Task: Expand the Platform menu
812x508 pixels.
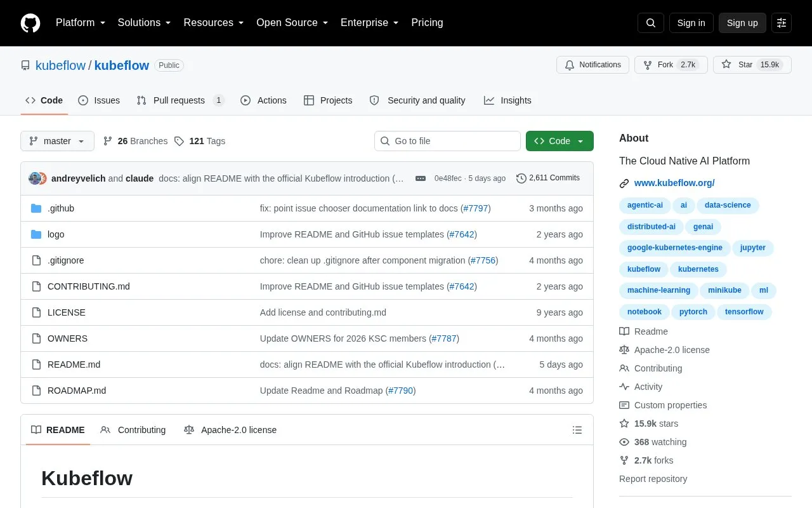Action: click(81, 23)
